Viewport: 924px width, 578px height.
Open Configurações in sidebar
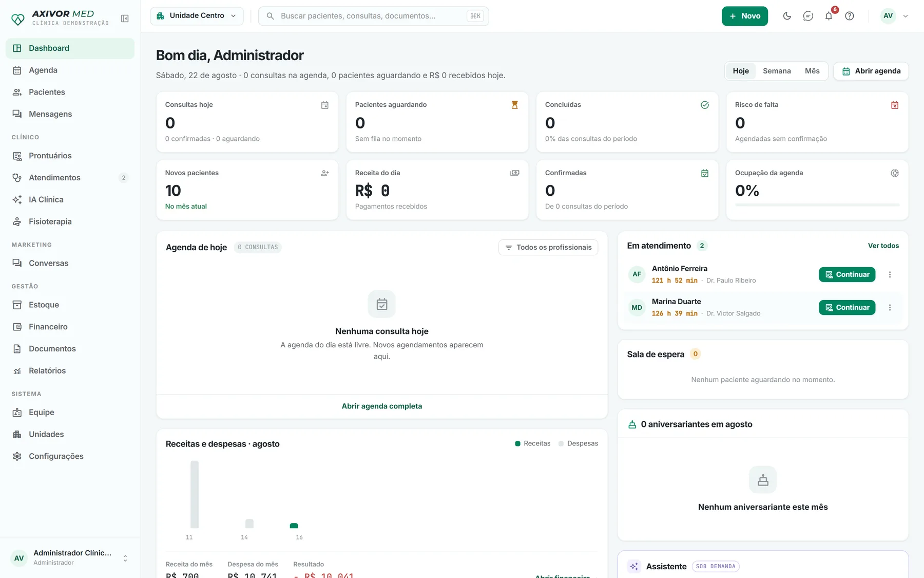tap(70, 456)
